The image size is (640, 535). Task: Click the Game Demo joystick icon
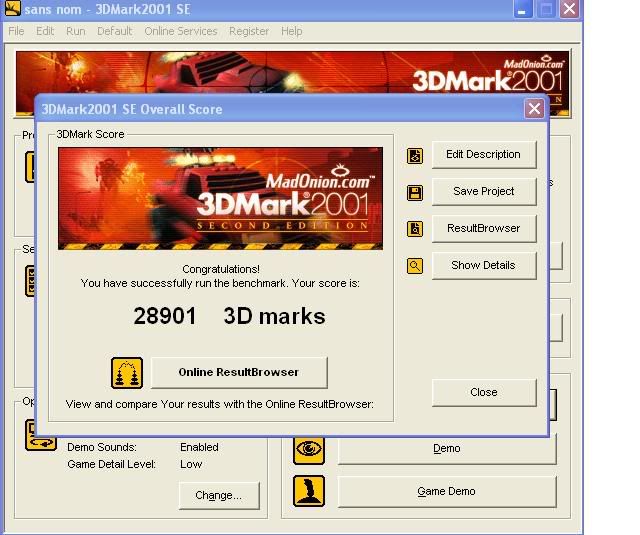pyautogui.click(x=309, y=491)
